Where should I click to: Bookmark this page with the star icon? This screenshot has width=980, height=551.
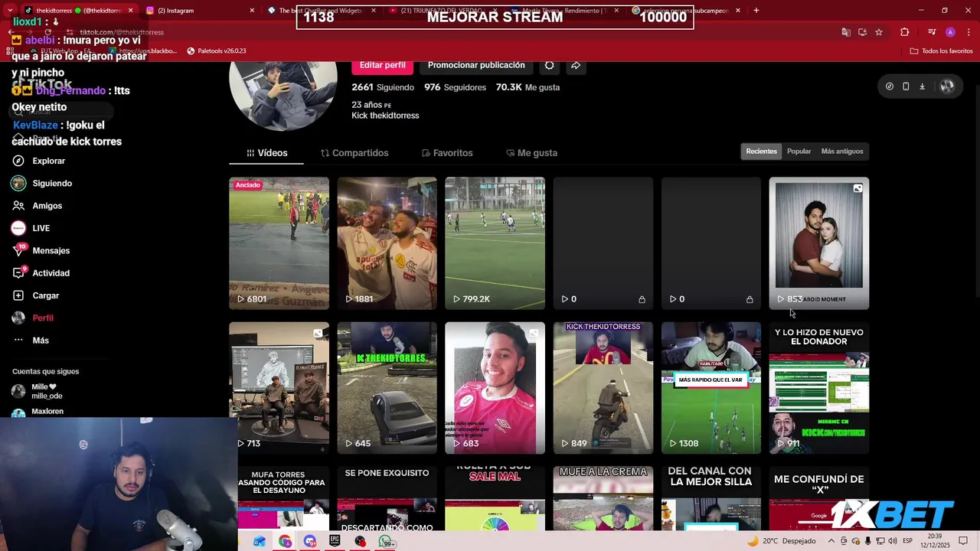coord(879,32)
